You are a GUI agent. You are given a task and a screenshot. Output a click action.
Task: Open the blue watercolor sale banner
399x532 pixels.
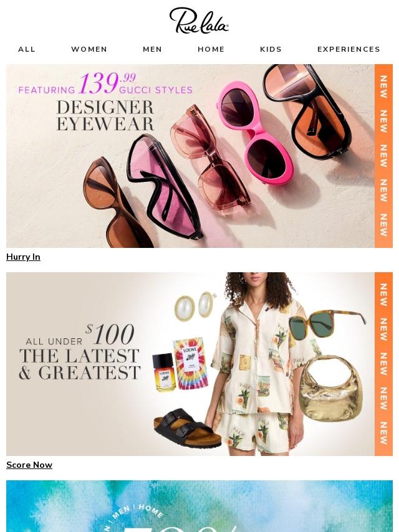[x=199, y=506]
